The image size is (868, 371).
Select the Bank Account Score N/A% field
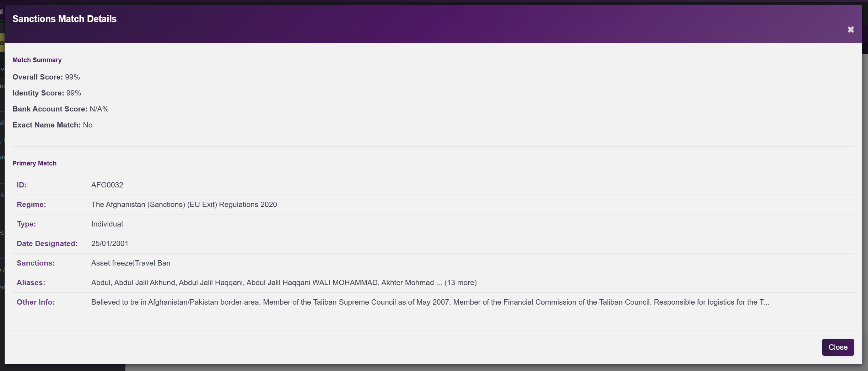[x=99, y=109]
